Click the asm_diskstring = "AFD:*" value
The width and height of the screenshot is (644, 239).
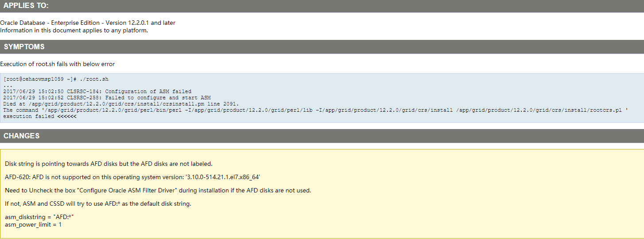39,218
